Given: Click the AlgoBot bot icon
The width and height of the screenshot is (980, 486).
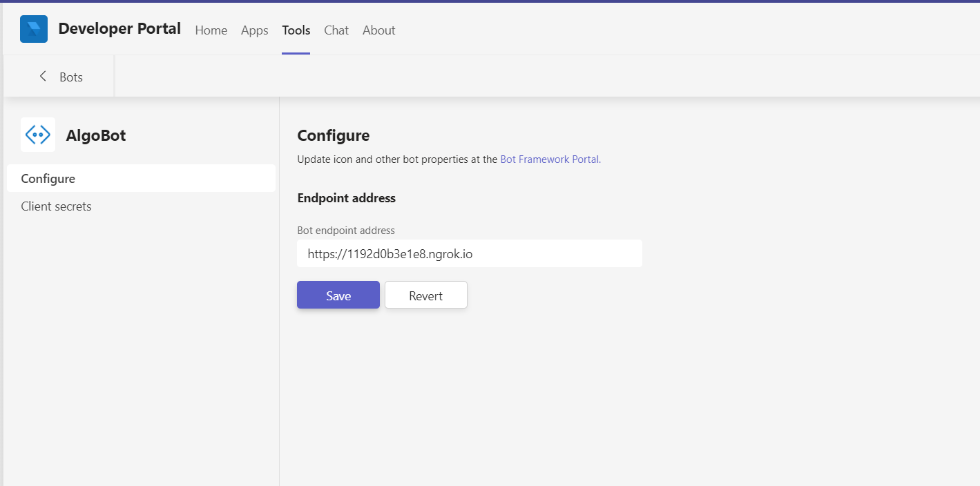Looking at the screenshot, I should (37, 135).
